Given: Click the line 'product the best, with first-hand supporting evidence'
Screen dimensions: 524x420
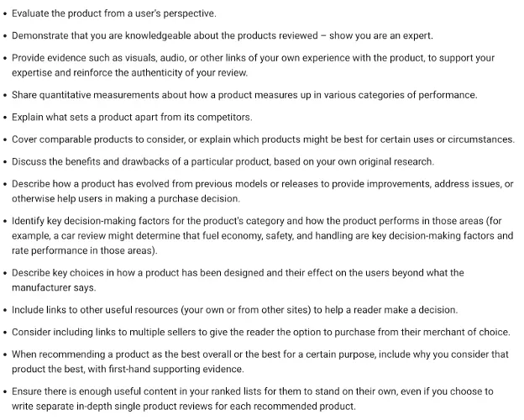Looking at the screenshot, I should point(128,369).
